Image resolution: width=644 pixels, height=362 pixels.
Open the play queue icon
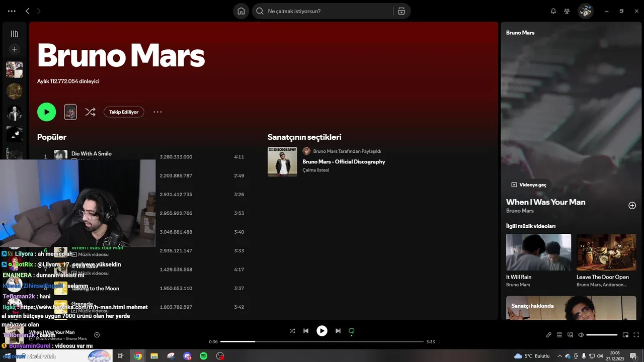point(559,335)
